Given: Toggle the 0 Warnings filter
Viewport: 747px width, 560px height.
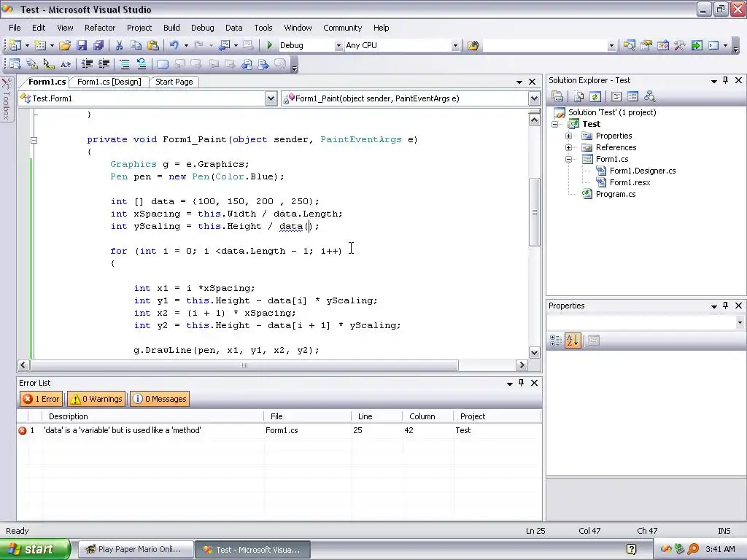Looking at the screenshot, I should (x=96, y=399).
